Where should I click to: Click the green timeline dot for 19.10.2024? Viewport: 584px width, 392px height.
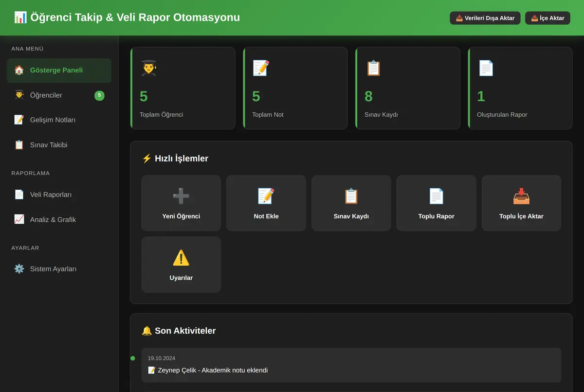coord(133,358)
